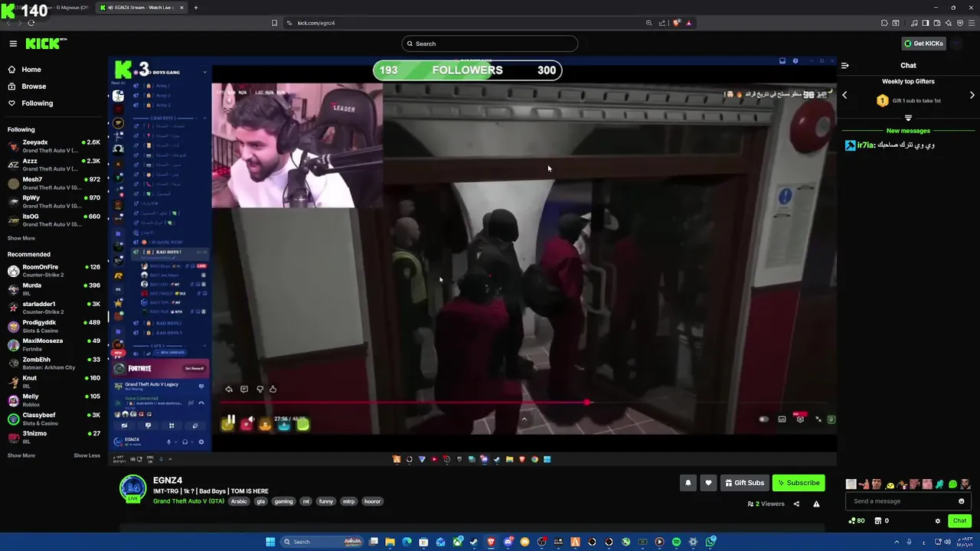
Task: Select the Arabic tag
Action: [x=240, y=501]
